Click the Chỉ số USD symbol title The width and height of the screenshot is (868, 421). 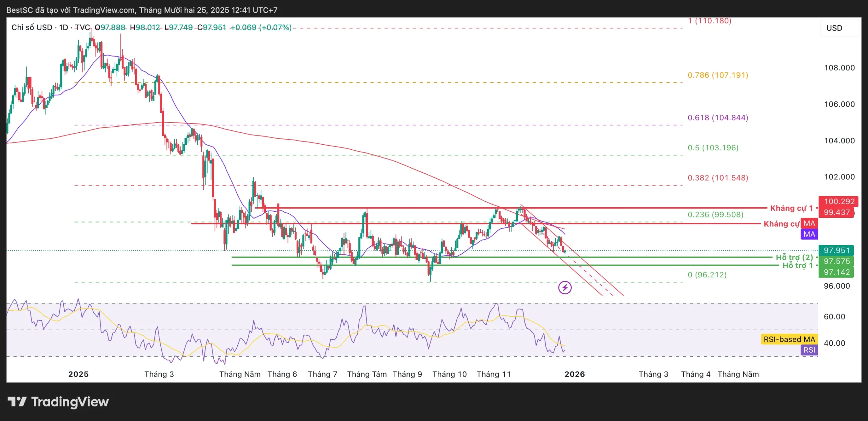click(x=32, y=27)
